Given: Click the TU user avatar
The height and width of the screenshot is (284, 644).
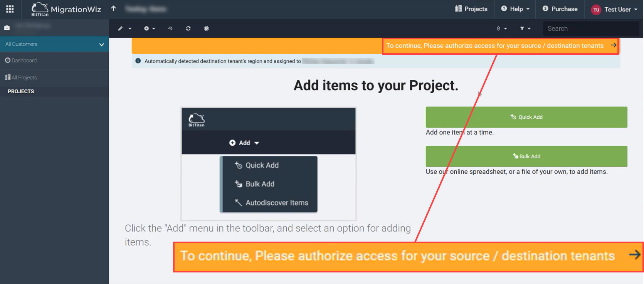Looking at the screenshot, I should tap(596, 10).
